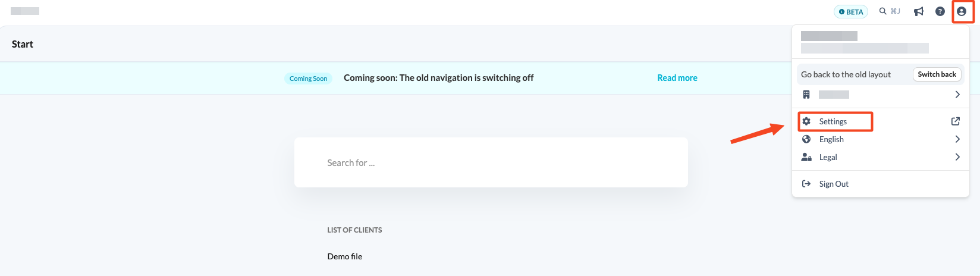Open the user profile icon menu

962,11
